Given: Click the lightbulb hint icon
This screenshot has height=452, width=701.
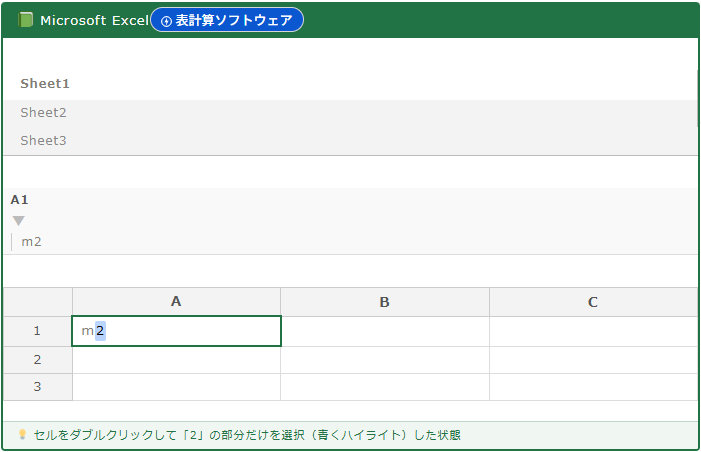Looking at the screenshot, I should click(x=22, y=435).
